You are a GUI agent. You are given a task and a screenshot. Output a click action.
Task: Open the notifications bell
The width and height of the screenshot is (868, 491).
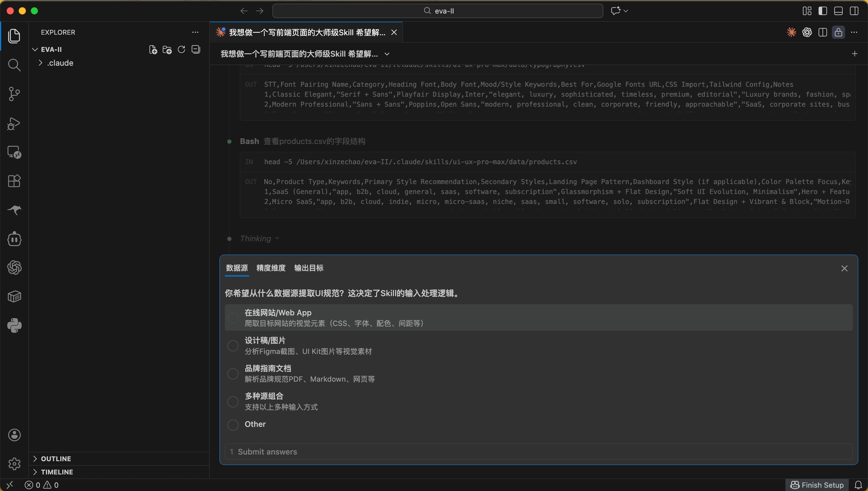coord(858,485)
